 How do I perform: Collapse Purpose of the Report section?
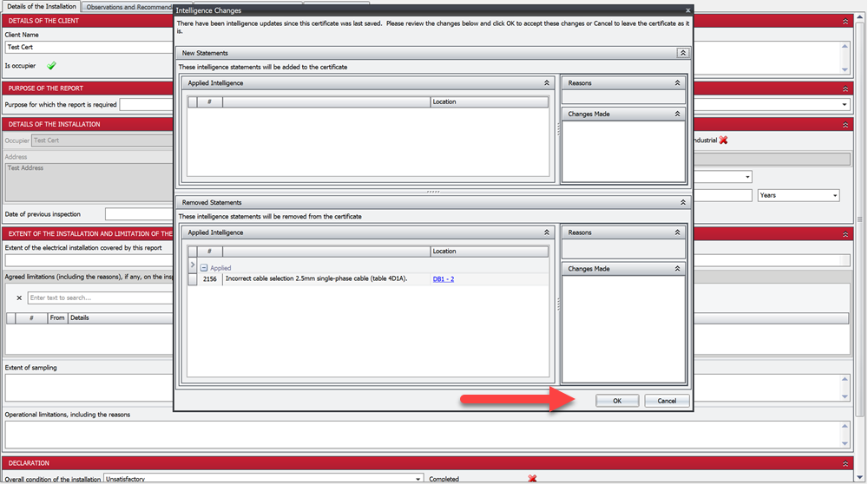pyautogui.click(x=845, y=88)
